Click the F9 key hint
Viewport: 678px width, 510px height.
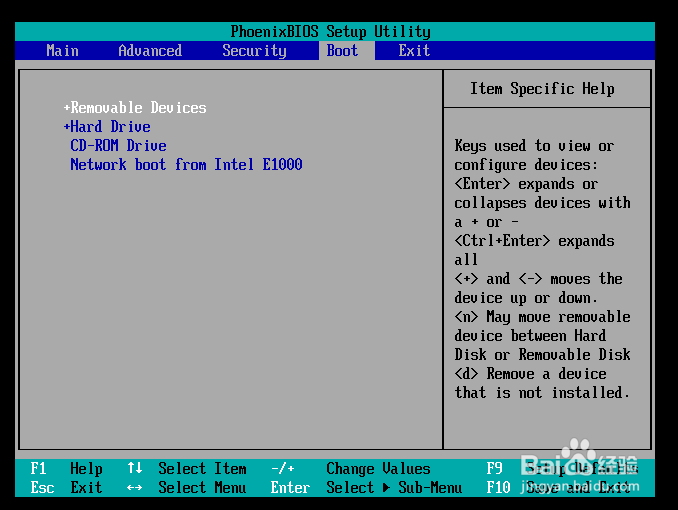494,468
